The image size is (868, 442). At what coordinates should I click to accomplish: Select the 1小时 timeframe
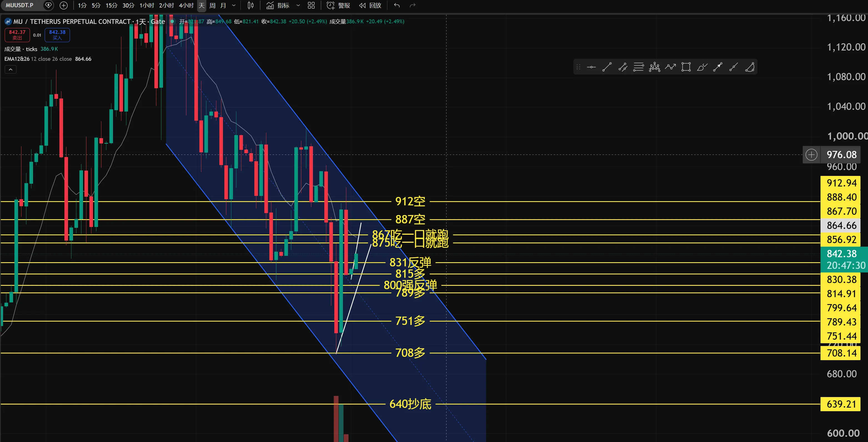point(147,5)
